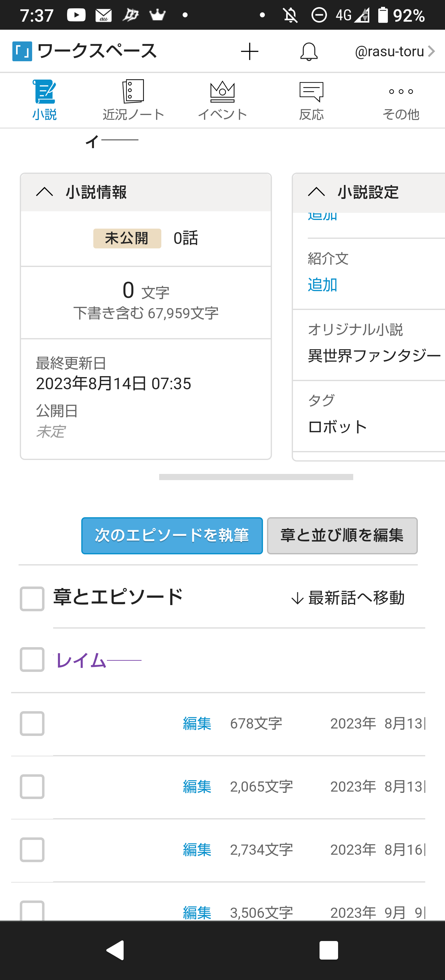Image resolution: width=445 pixels, height=980 pixels.
Task: Tick the 章とエピソード select-all checkbox
Action: (32, 598)
